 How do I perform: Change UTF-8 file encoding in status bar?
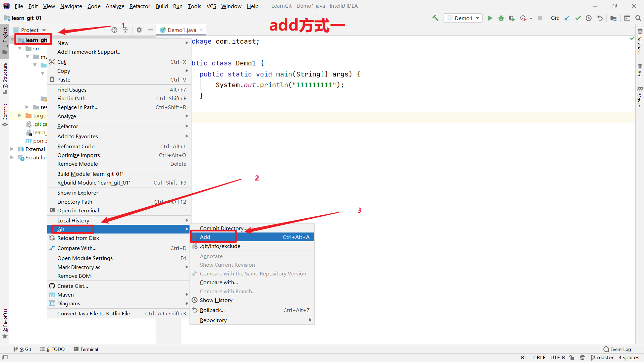coord(557,358)
